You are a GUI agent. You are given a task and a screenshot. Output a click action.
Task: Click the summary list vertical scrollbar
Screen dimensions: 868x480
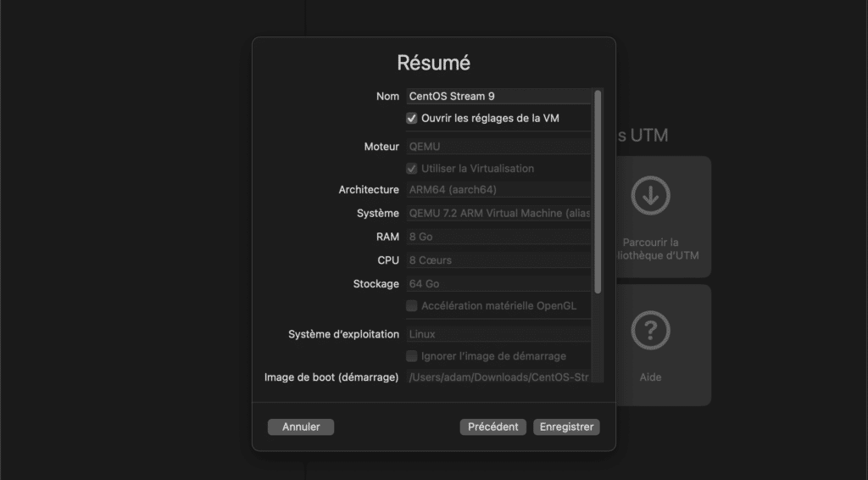click(x=598, y=192)
